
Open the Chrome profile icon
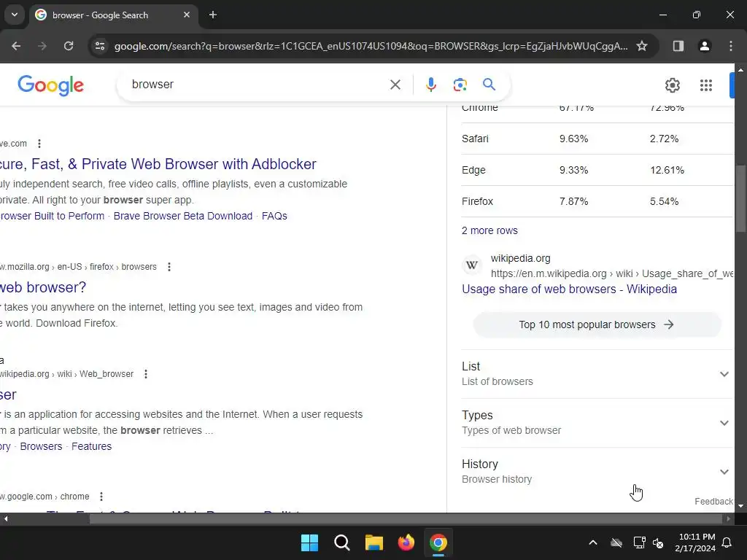[704, 46]
